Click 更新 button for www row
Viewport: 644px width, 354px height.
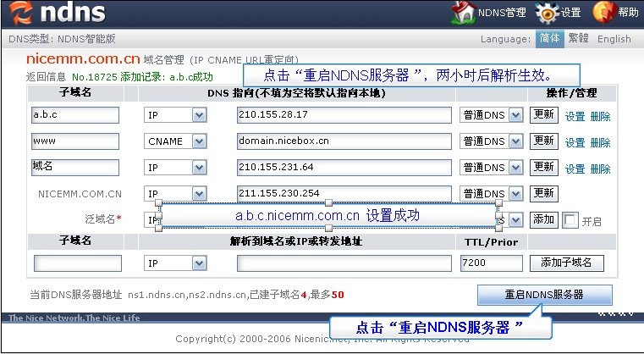(543, 141)
